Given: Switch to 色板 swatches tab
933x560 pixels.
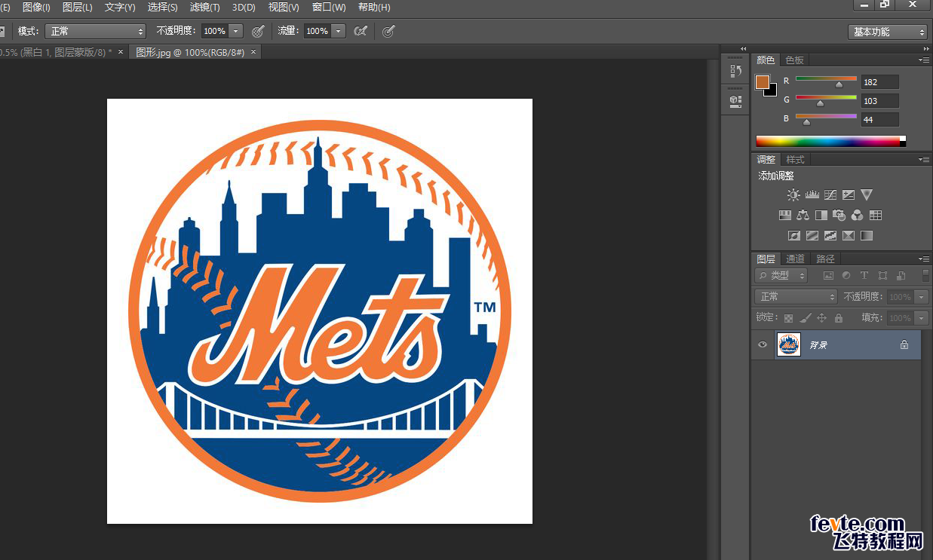Looking at the screenshot, I should (x=795, y=60).
